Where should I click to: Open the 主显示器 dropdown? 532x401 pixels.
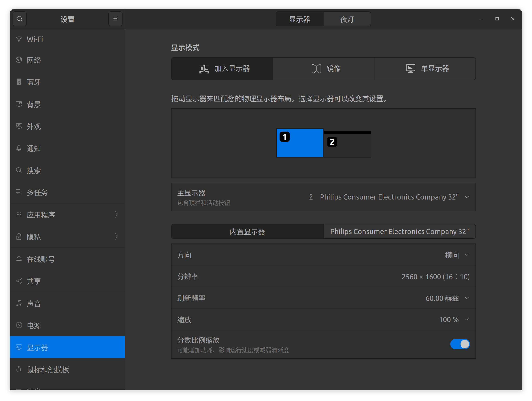click(x=323, y=197)
